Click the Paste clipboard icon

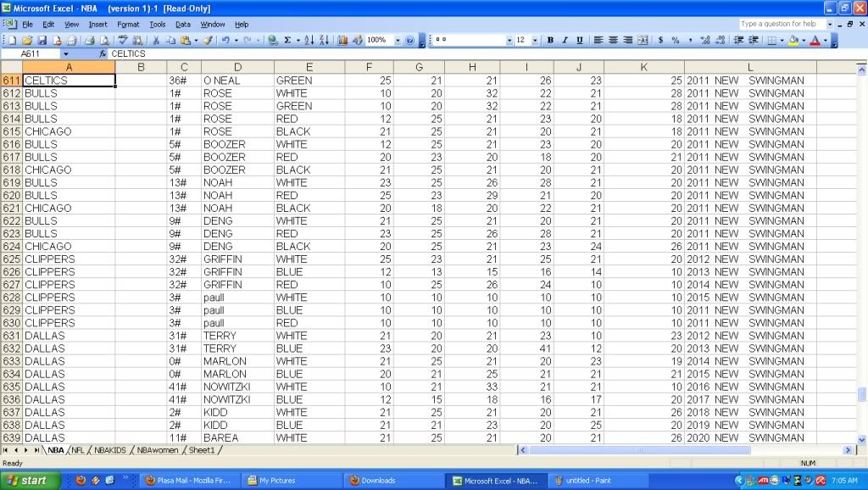click(186, 41)
